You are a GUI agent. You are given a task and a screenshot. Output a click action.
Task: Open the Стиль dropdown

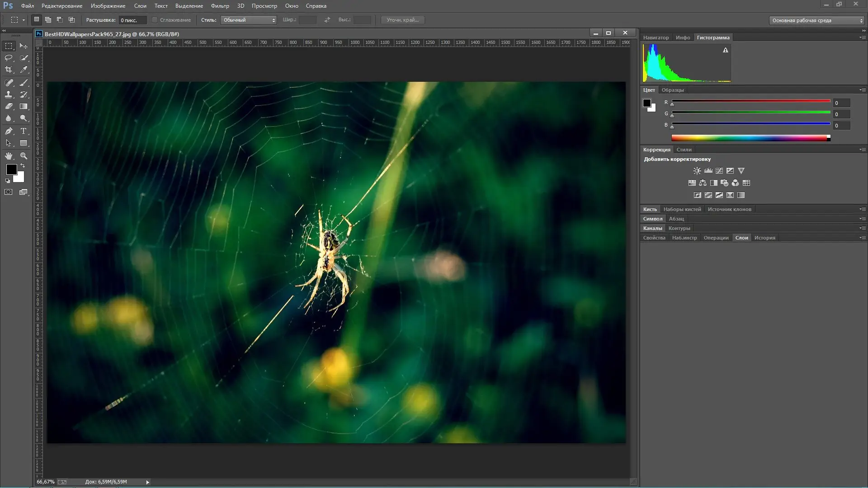[x=248, y=20]
